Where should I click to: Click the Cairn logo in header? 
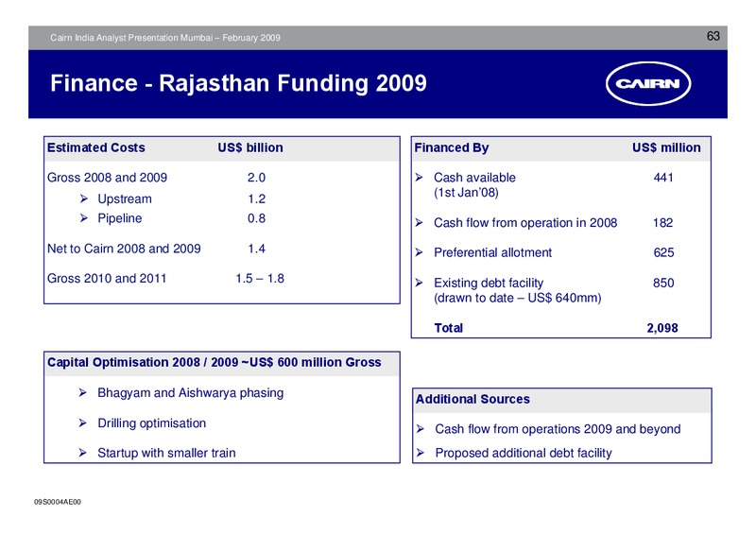648,83
